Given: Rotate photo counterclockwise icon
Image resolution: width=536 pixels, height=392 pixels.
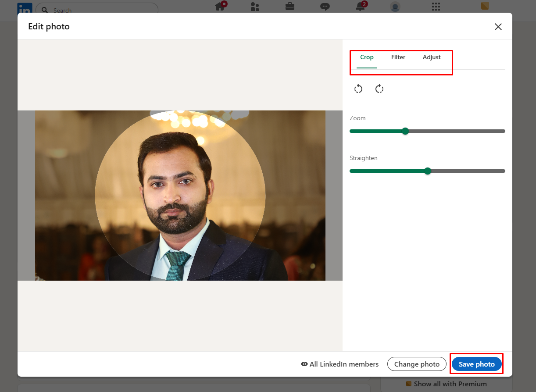Looking at the screenshot, I should pos(358,89).
